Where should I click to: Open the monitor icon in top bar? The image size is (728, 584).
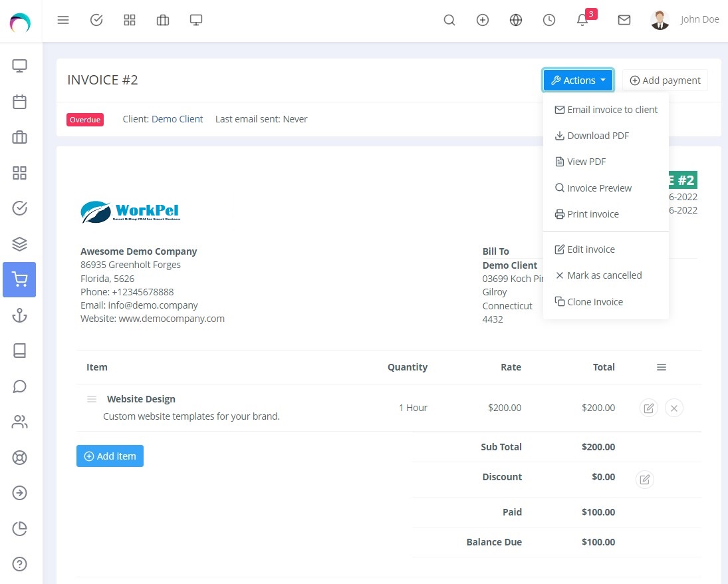(196, 20)
